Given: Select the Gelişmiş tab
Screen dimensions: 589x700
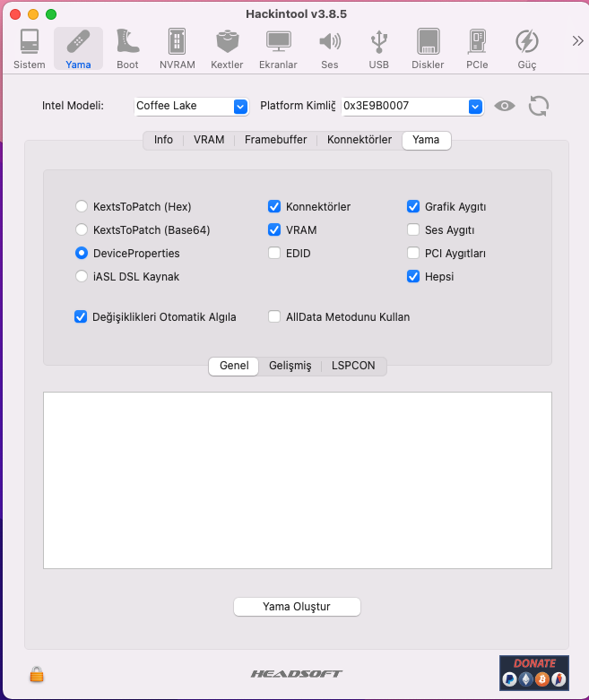Looking at the screenshot, I should click(x=290, y=366).
